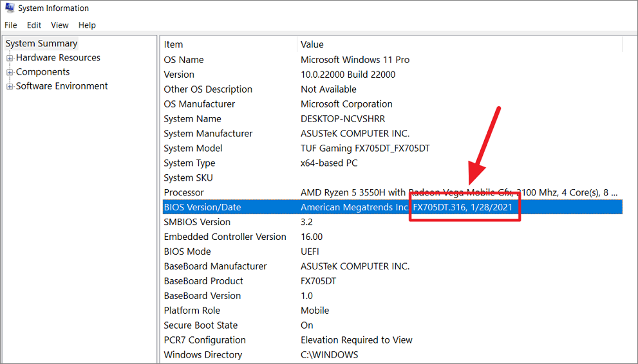Viewport: 638px width, 364px height.
Task: Open the Help menu
Action: coord(87,25)
